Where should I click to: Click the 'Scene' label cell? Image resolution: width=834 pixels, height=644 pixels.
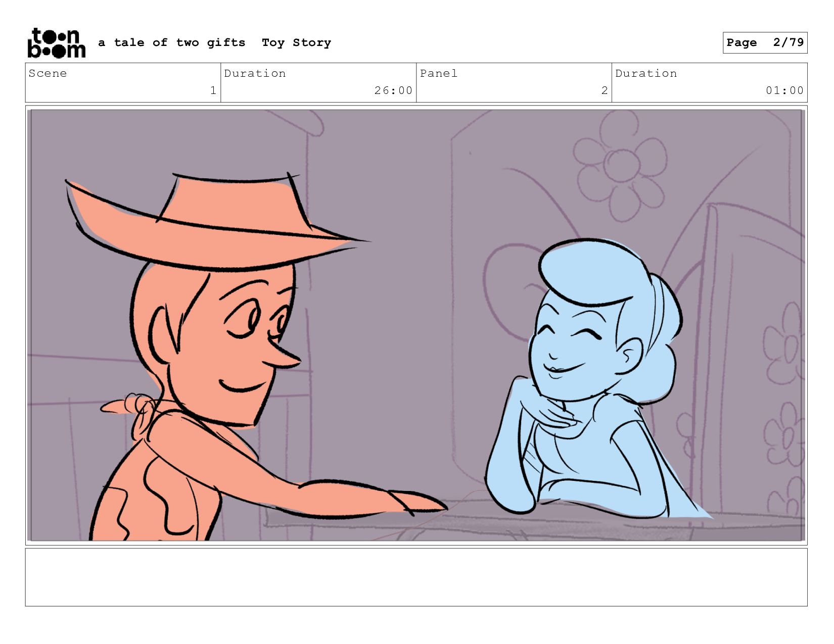point(123,83)
